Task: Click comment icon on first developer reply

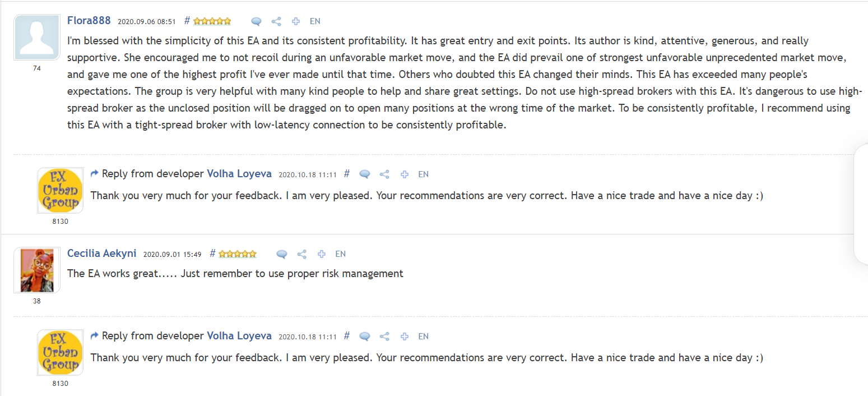Action: 365,174
